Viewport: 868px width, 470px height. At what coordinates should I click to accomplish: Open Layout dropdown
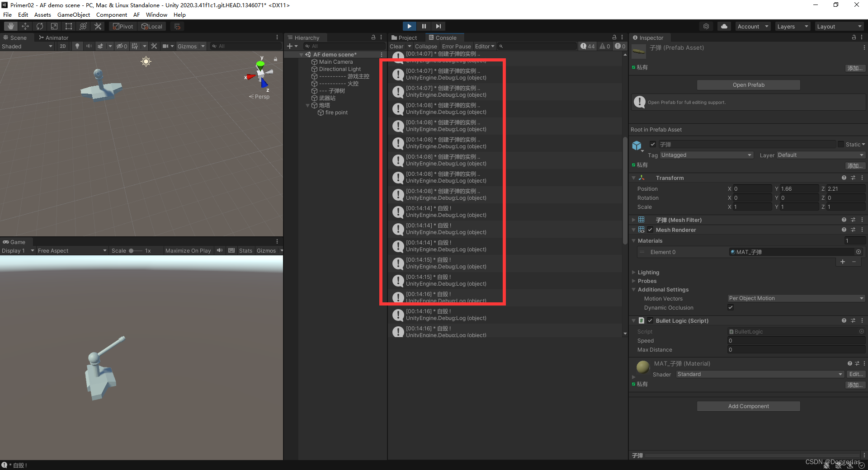pyautogui.click(x=839, y=26)
